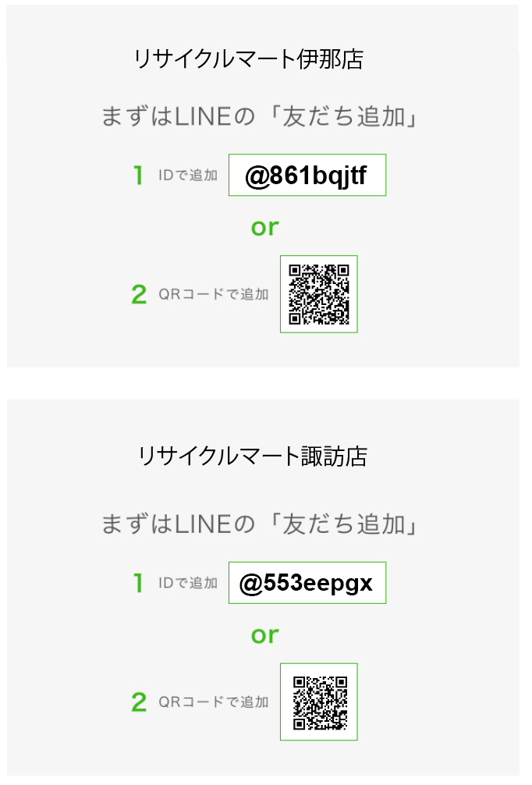The width and height of the screenshot is (532, 785).
Task: Click the green number 2 in Ina section
Action: click(139, 294)
